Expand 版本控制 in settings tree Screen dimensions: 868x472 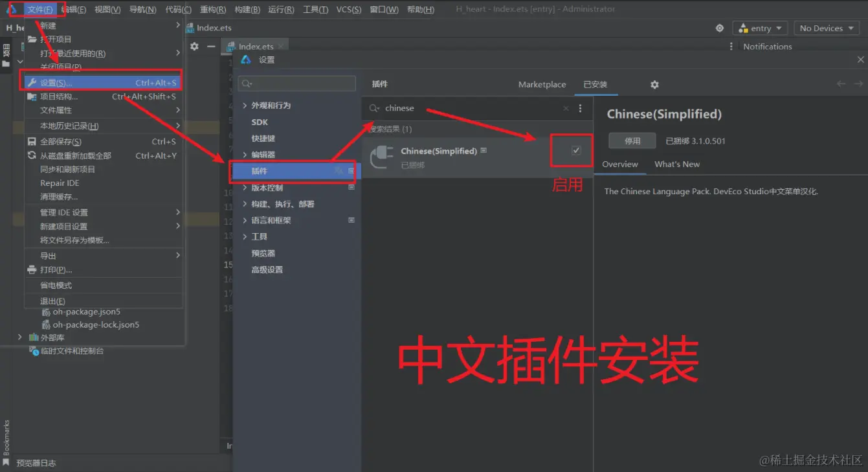245,188
